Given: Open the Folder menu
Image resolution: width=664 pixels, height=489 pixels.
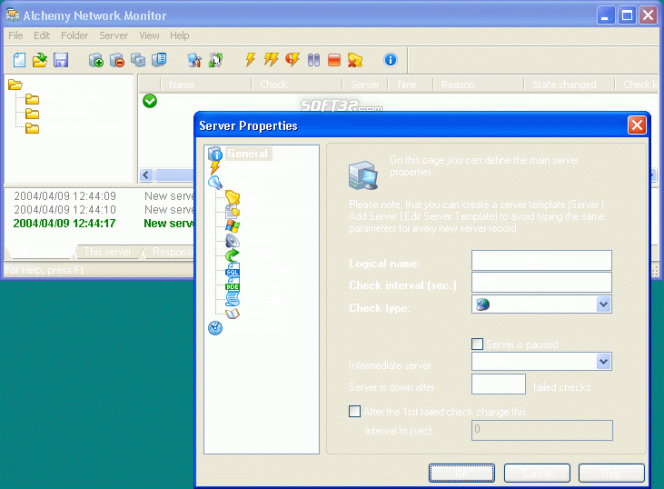Looking at the screenshot, I should [74, 36].
